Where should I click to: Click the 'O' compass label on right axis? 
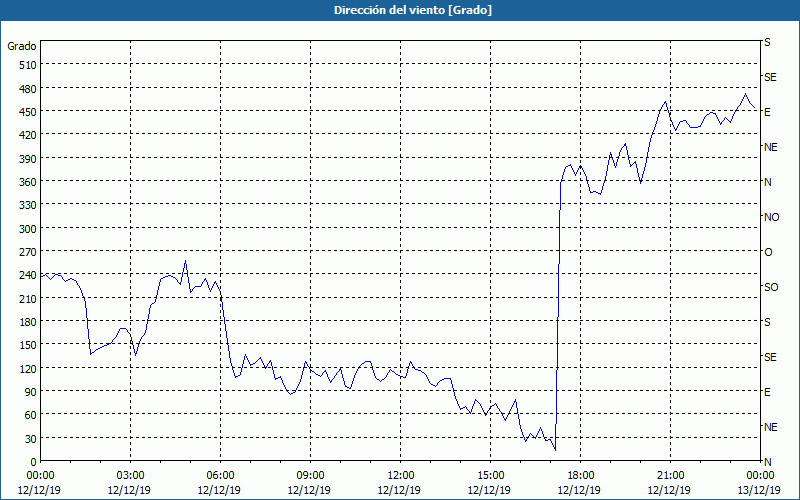pyautogui.click(x=768, y=252)
